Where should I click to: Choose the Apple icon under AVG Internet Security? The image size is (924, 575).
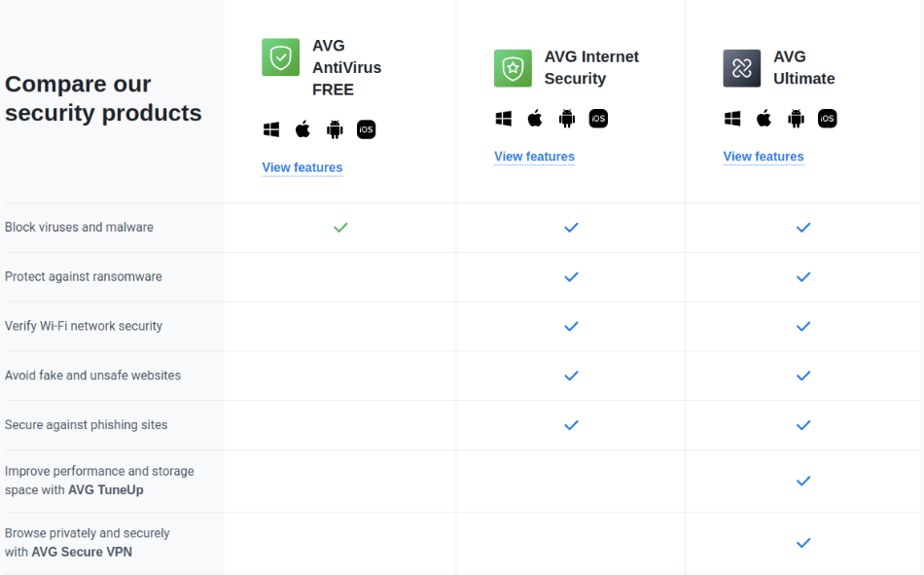pyautogui.click(x=535, y=119)
